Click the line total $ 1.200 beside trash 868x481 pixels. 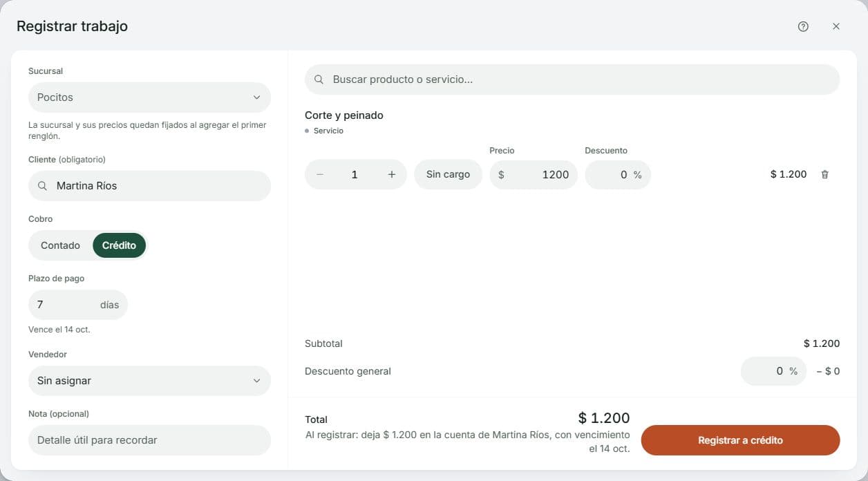[x=789, y=174]
